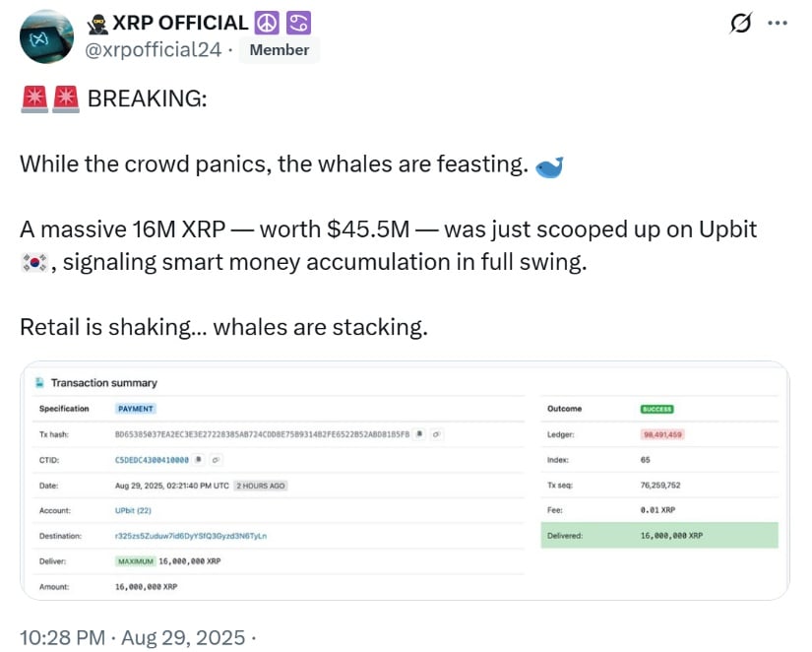Open the C5DEDC4300410000 CTID link

[x=152, y=460]
